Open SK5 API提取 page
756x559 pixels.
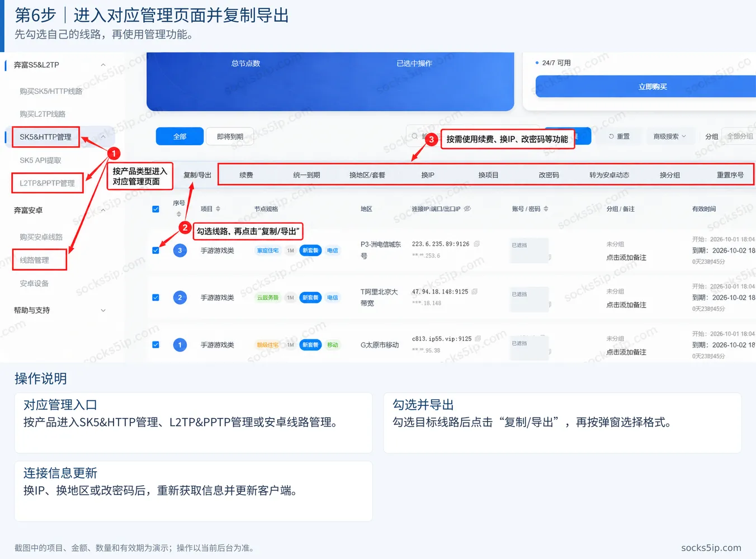point(40,160)
